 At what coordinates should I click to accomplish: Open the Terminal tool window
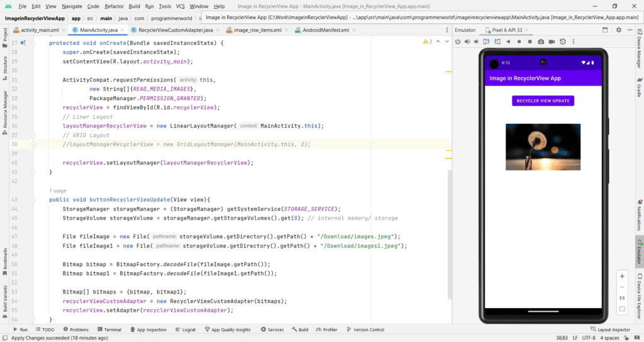[x=109, y=329]
